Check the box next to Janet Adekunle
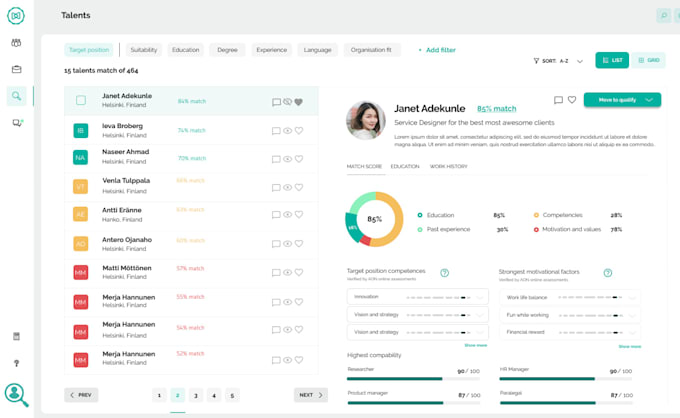This screenshot has width=680, height=418. [81, 100]
